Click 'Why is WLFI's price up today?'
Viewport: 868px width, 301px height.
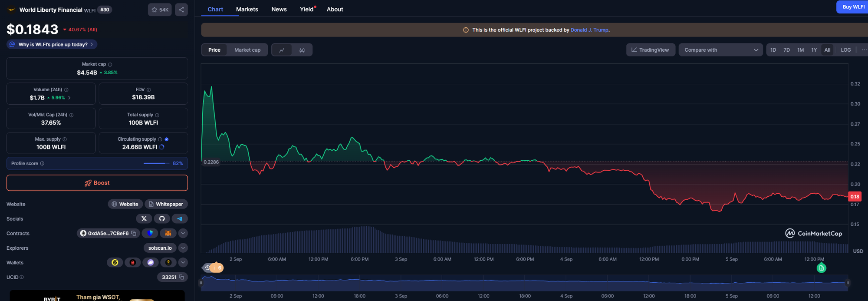[52, 44]
